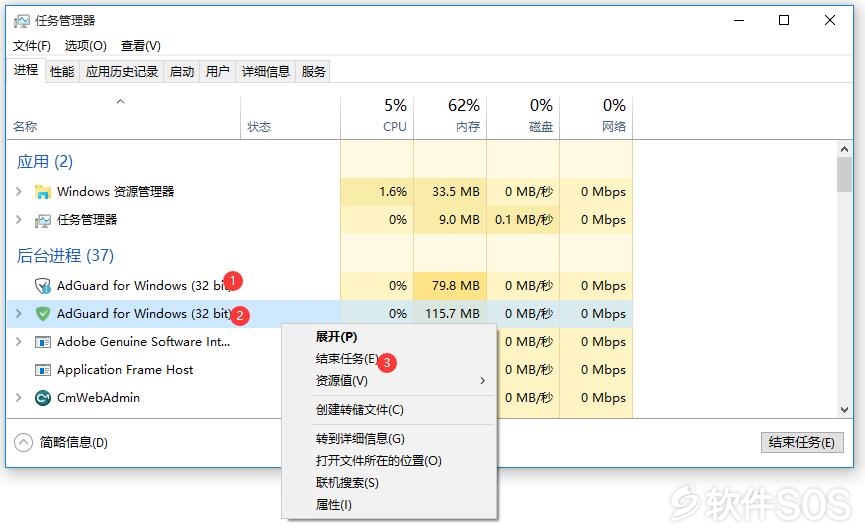Open the 选项(O) menu

[x=86, y=46]
